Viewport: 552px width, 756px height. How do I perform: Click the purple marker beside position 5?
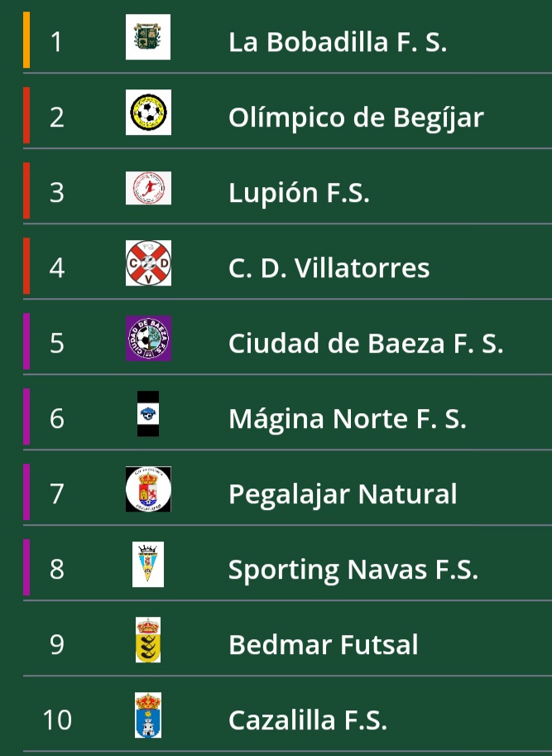coord(26,341)
